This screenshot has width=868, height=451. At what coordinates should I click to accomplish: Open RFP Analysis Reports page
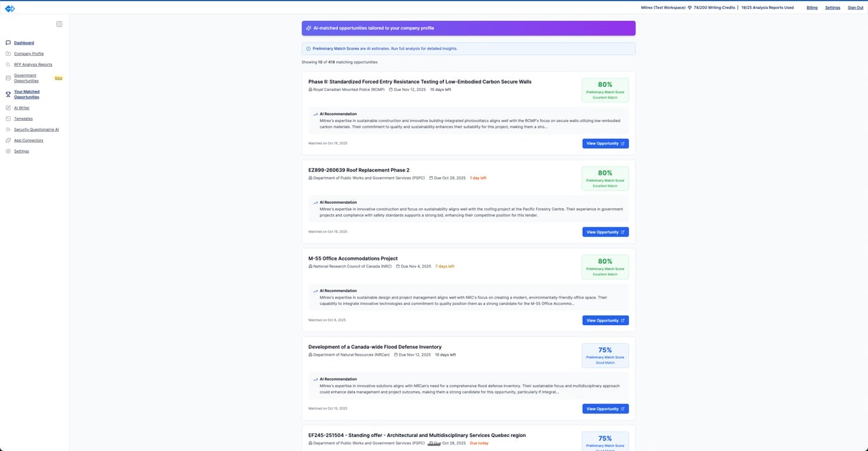pos(33,64)
